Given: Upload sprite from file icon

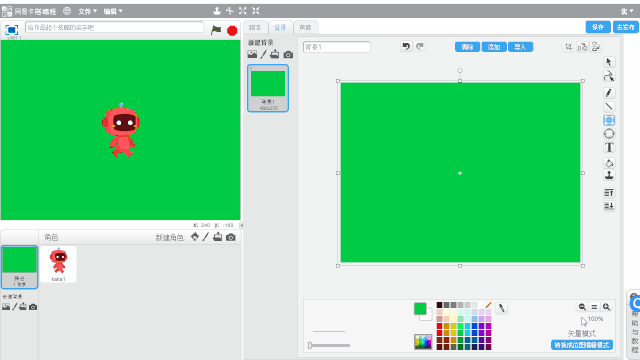Looking at the screenshot, I should point(218,237).
